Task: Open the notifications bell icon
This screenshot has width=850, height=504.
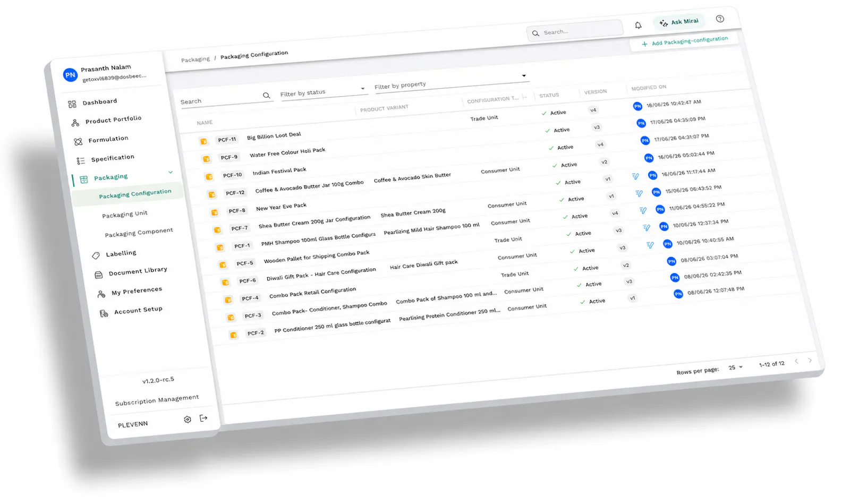Action: [638, 25]
